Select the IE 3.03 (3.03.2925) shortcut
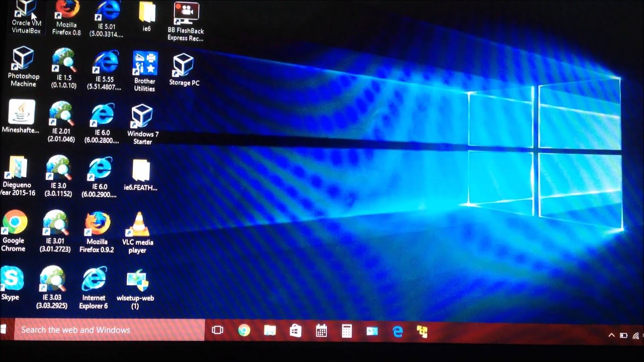This screenshot has width=644, height=362. pos(52,287)
